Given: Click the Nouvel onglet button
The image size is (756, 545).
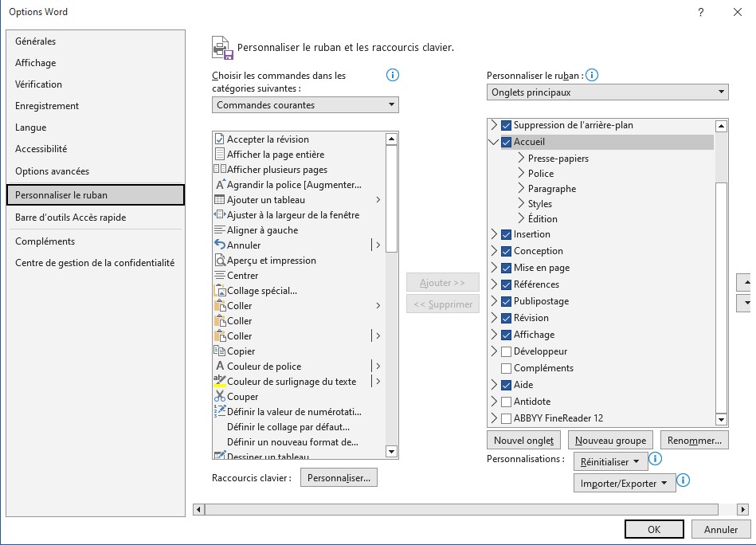Looking at the screenshot, I should click(x=523, y=440).
